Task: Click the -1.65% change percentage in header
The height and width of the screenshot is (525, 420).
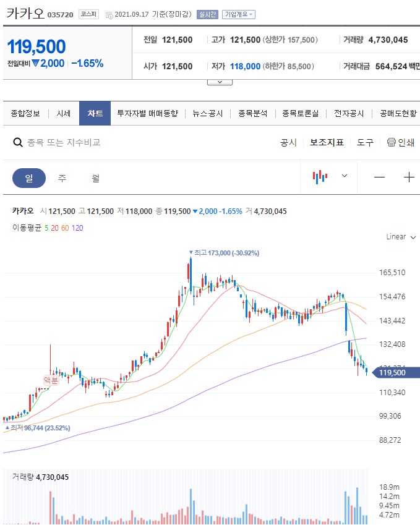Action: tap(87, 63)
